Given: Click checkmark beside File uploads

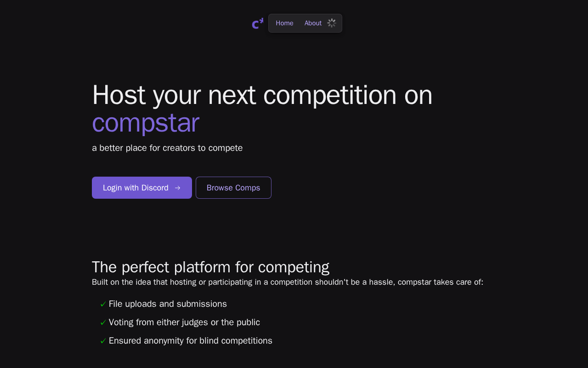Looking at the screenshot, I should (x=103, y=304).
